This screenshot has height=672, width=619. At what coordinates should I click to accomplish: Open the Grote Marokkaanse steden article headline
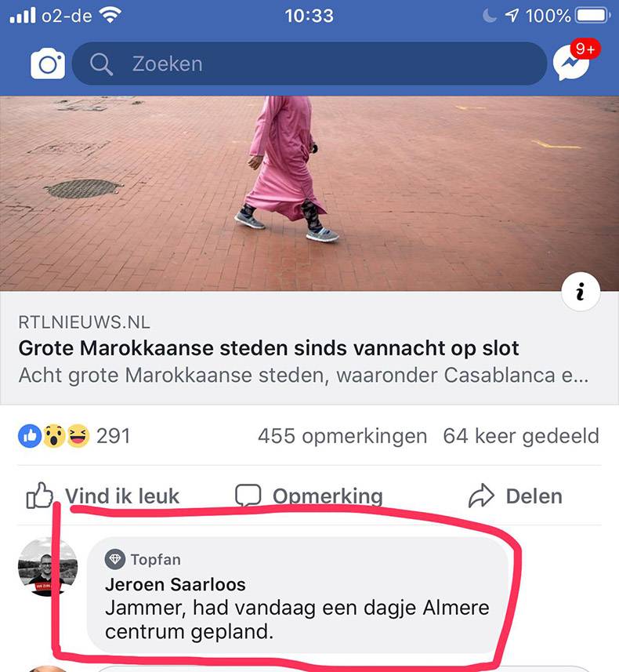pyautogui.click(x=269, y=347)
